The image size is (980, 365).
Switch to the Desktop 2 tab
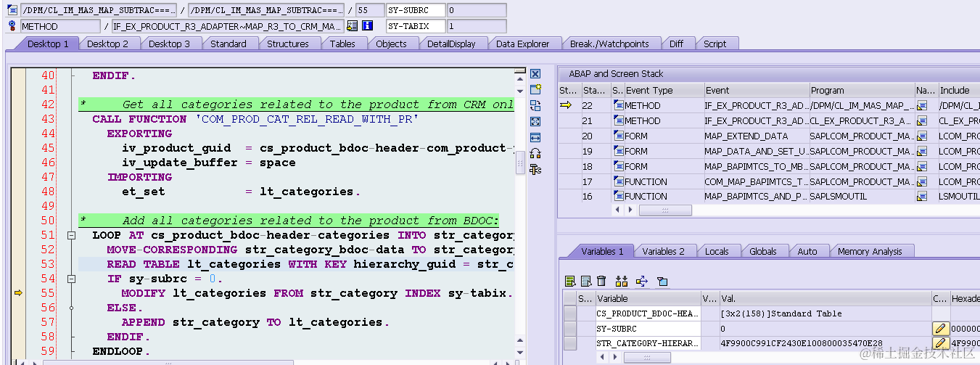point(107,44)
